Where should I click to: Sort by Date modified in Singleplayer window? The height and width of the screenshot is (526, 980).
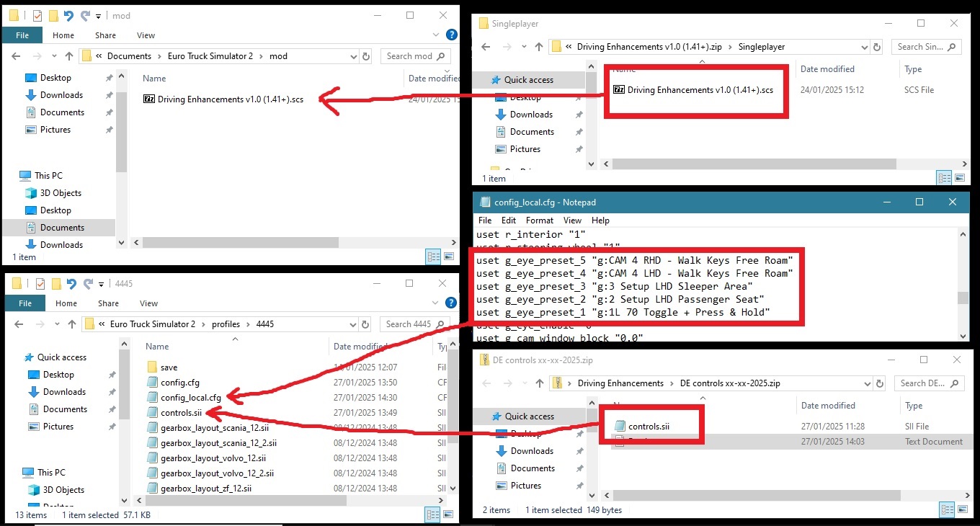tap(827, 69)
